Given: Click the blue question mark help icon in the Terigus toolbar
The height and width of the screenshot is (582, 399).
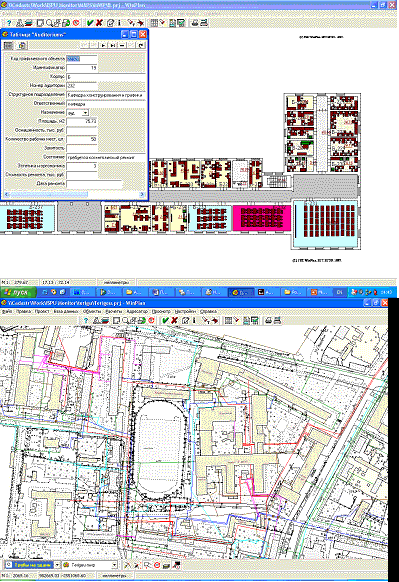Looking at the screenshot, I should pos(86,320).
